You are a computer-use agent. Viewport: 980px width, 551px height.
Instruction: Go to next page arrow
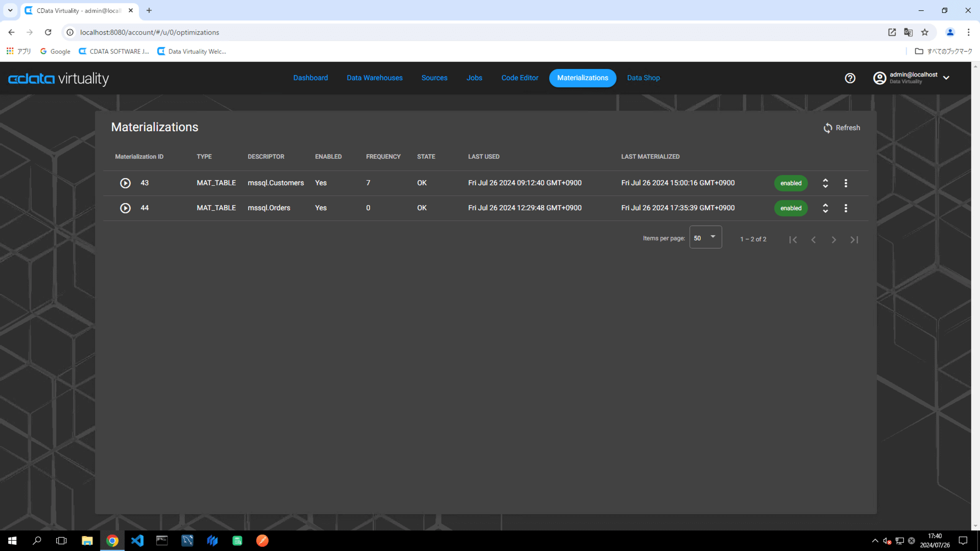click(834, 240)
